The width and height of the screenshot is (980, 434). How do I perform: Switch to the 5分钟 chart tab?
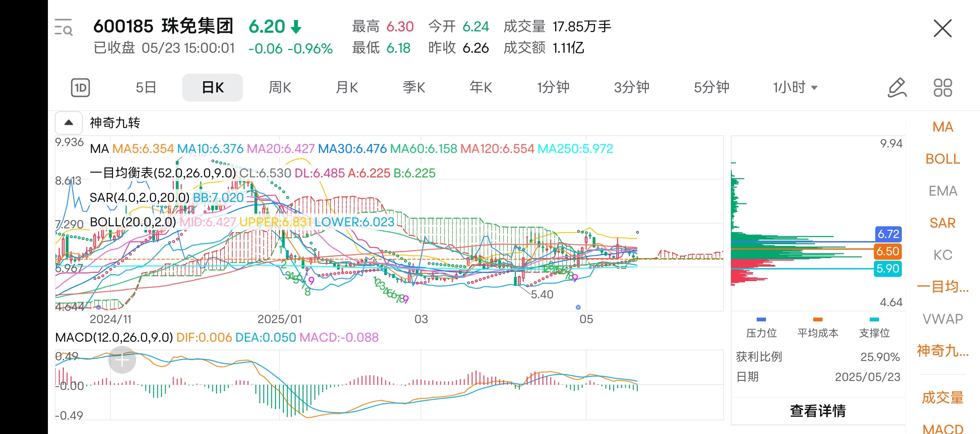[x=712, y=87]
